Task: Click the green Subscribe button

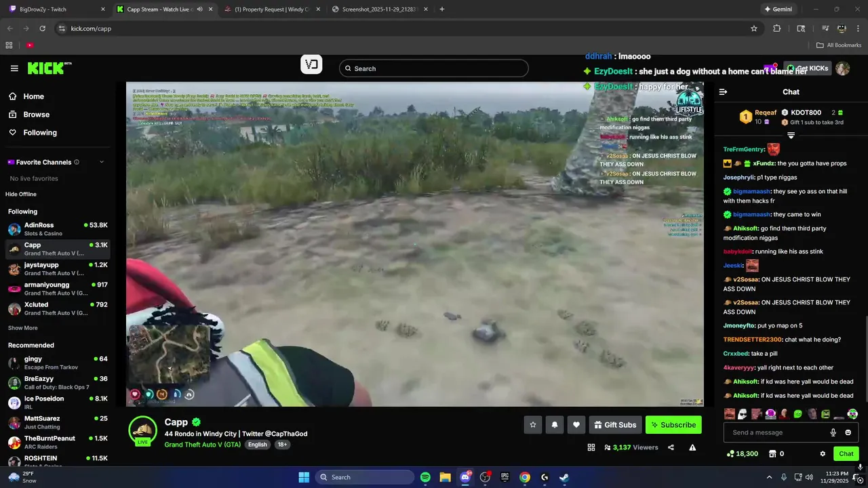Action: click(x=673, y=425)
